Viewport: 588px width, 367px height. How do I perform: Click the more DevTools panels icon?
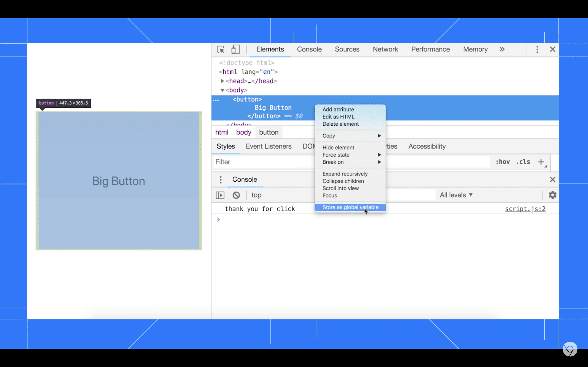[502, 50]
